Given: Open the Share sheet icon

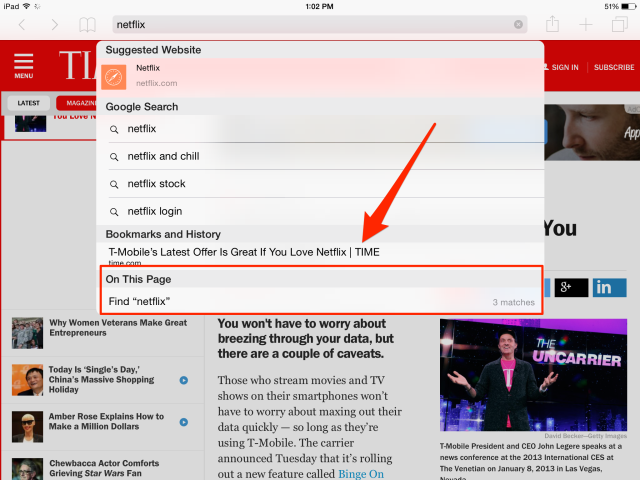Looking at the screenshot, I should click(552, 24).
